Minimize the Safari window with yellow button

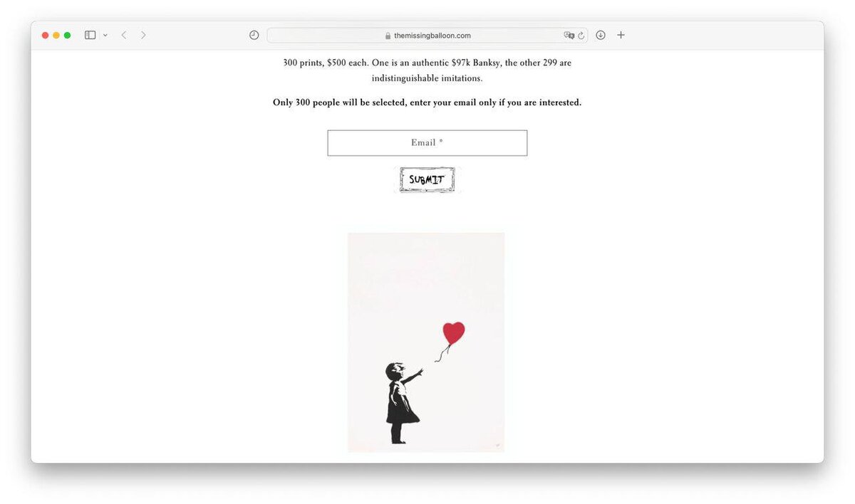56,35
